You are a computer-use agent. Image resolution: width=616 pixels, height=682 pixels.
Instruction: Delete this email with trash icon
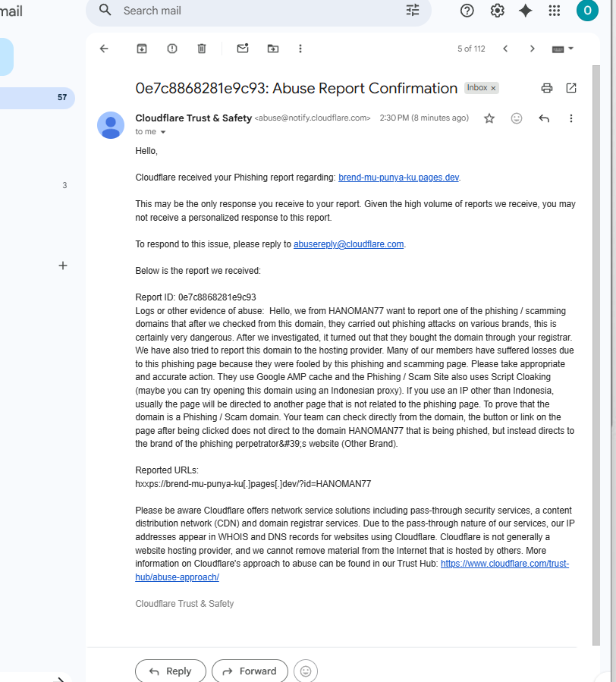point(202,49)
